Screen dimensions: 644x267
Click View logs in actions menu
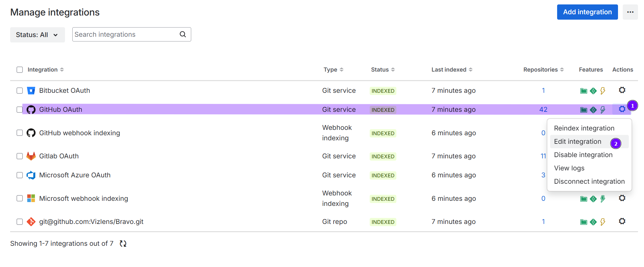(569, 168)
